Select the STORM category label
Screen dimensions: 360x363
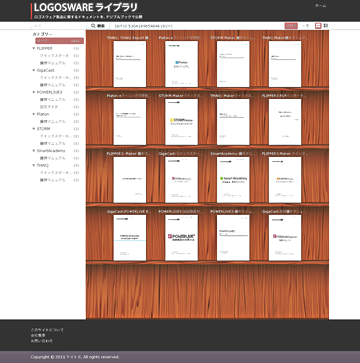43,129
